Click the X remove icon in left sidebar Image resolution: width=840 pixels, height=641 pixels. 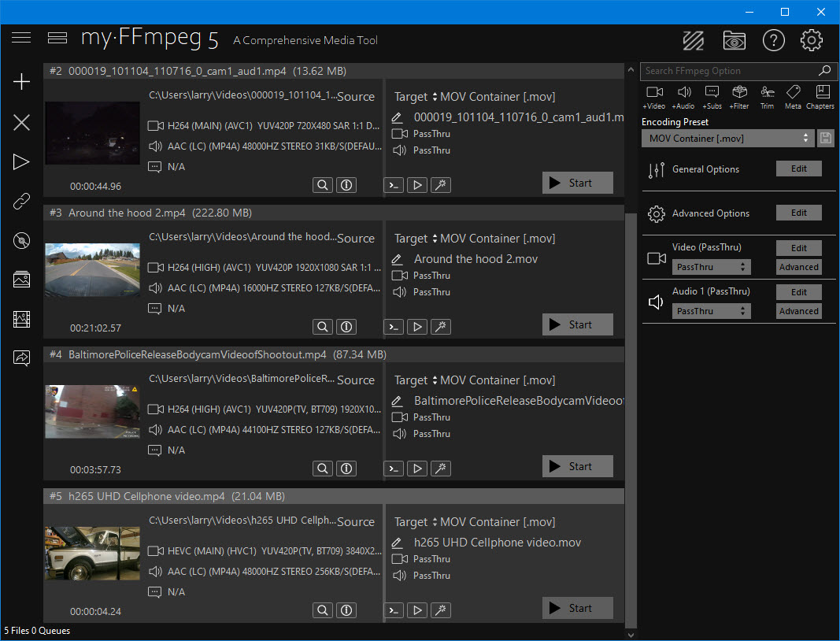[21, 122]
